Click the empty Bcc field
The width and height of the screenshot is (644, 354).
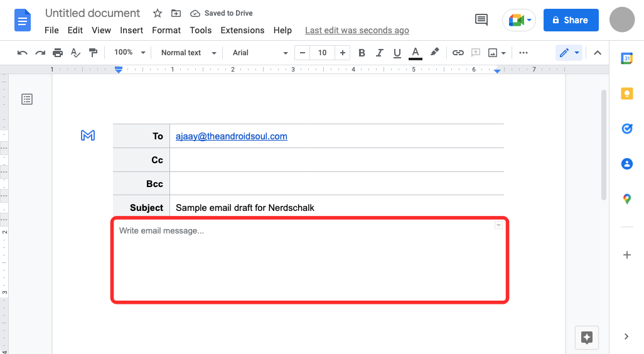tap(337, 184)
